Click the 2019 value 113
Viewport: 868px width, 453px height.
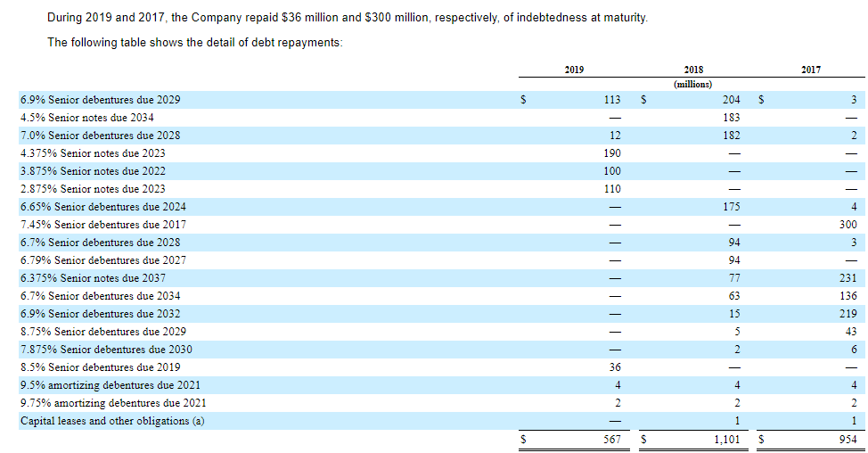pos(612,100)
